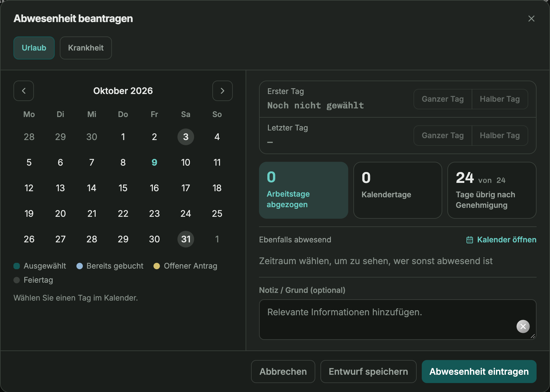Click the leading September 28 cell

[x=29, y=137]
